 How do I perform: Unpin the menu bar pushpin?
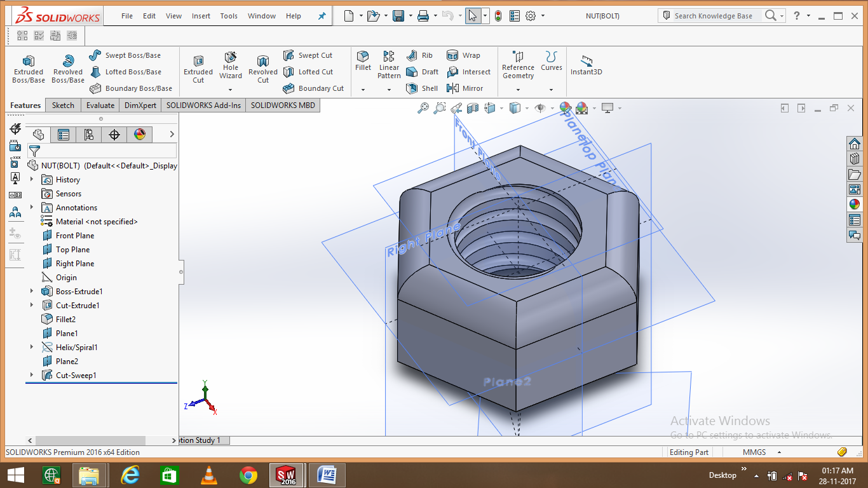[x=322, y=15]
